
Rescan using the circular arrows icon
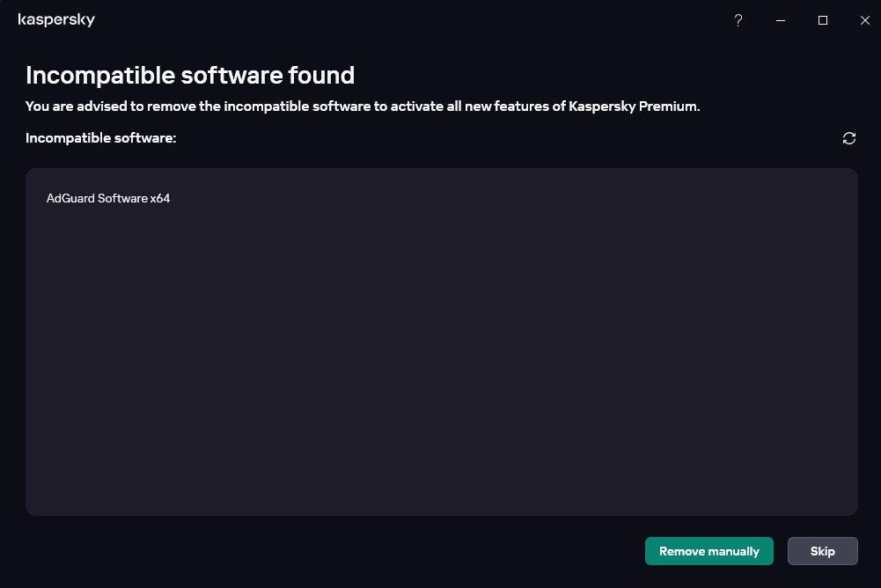[849, 138]
